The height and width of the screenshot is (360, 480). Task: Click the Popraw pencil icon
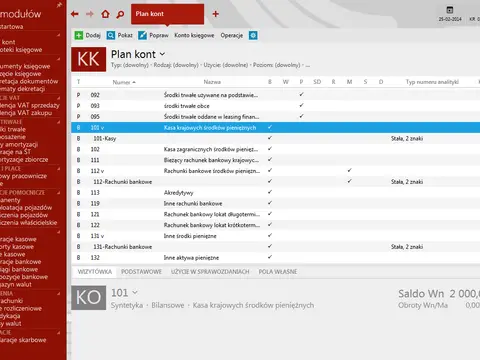142,35
